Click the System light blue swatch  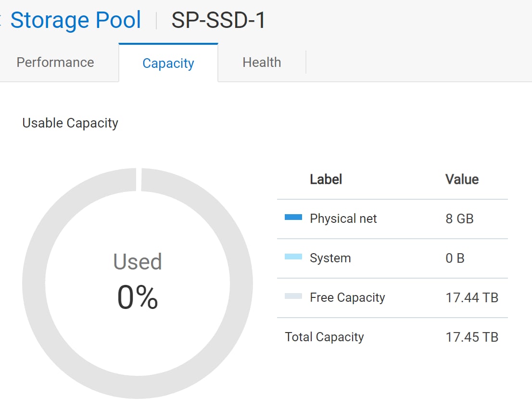point(293,257)
